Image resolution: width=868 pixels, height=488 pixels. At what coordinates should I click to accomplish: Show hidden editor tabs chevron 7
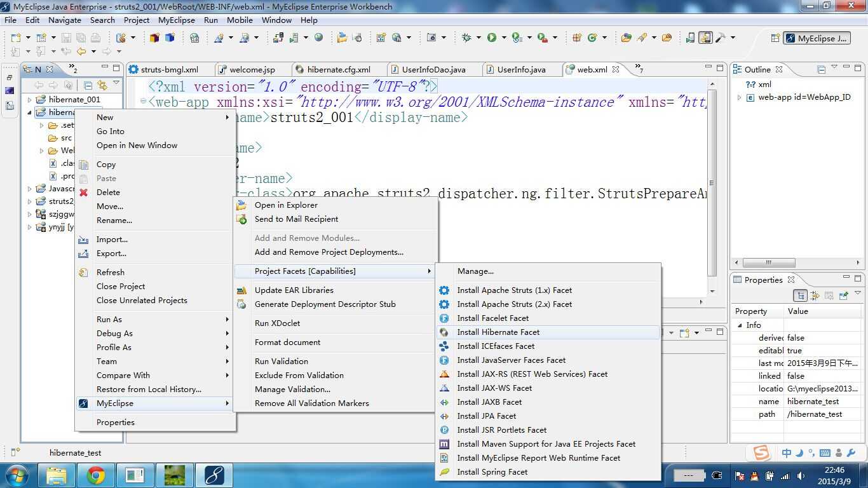click(x=639, y=69)
